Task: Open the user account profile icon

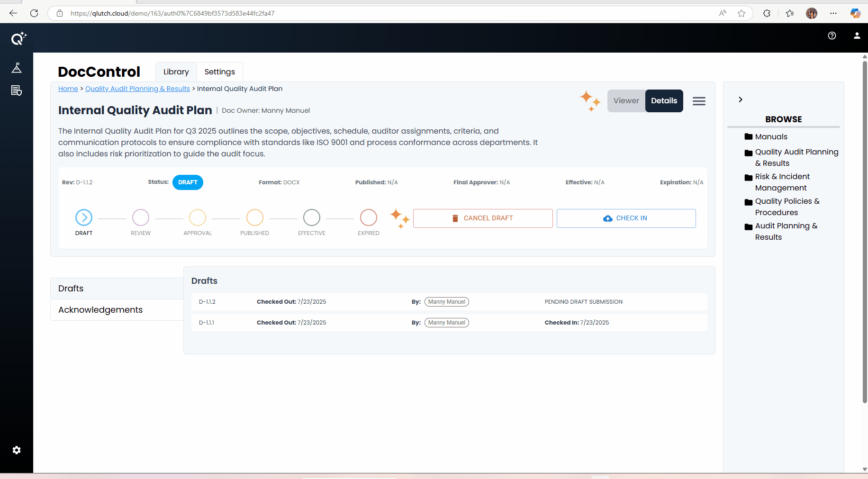Action: pyautogui.click(x=857, y=36)
